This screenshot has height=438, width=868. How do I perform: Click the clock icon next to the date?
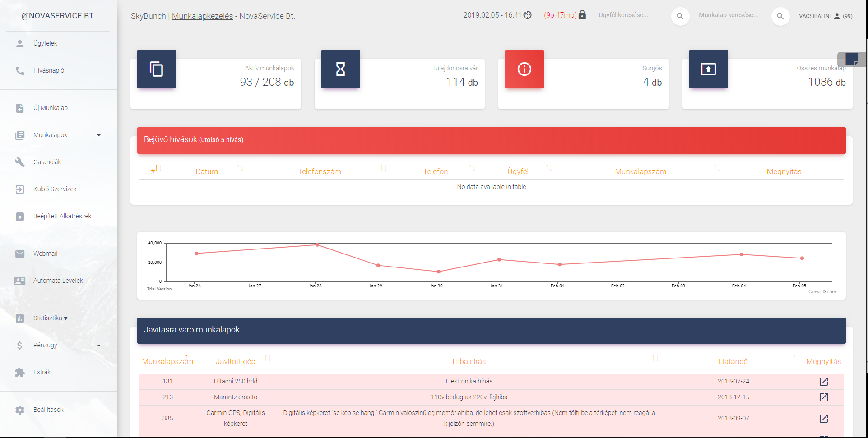(x=527, y=15)
